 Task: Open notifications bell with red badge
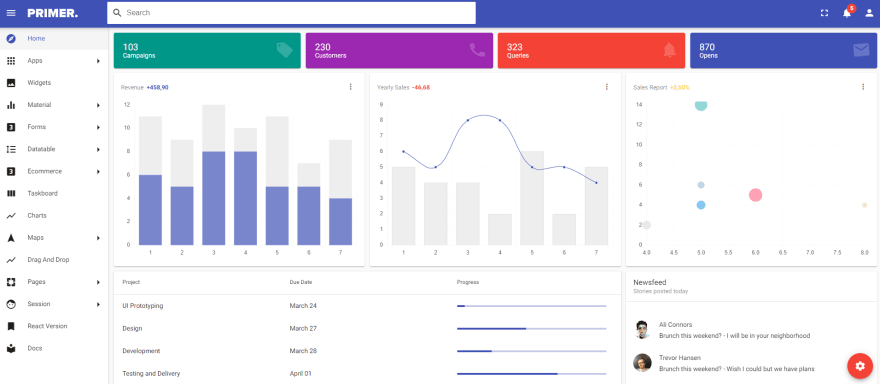[x=847, y=12]
